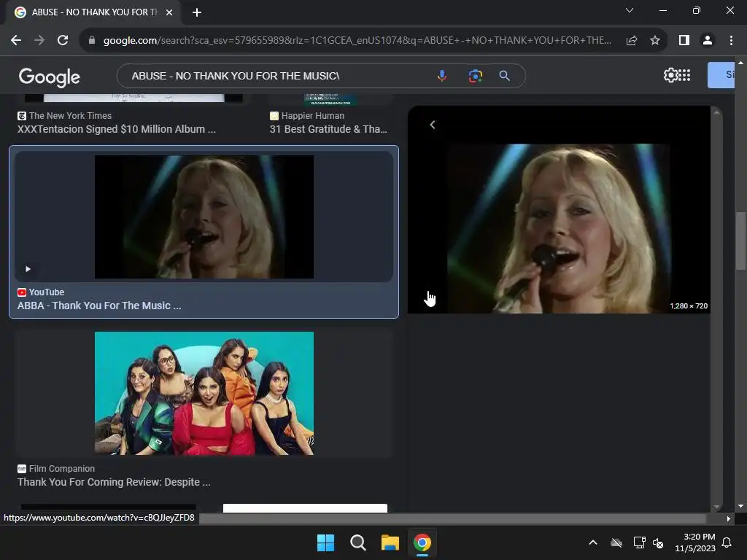Open OneDrive tray icon
747x560 pixels.
pos(616,542)
